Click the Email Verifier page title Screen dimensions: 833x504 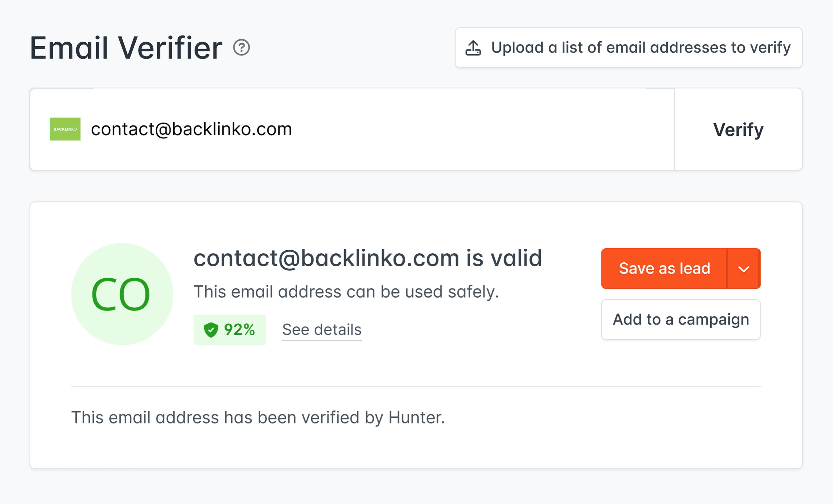(x=125, y=47)
